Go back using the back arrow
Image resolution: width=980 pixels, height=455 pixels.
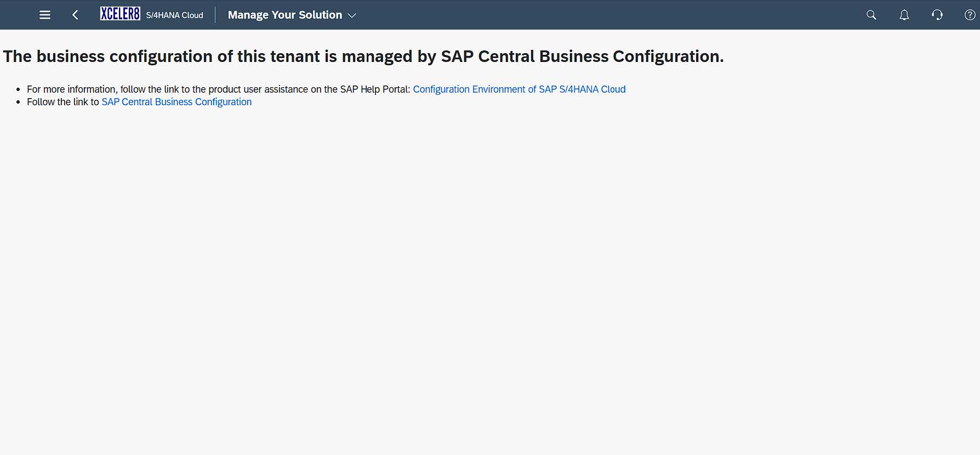[x=76, y=15]
